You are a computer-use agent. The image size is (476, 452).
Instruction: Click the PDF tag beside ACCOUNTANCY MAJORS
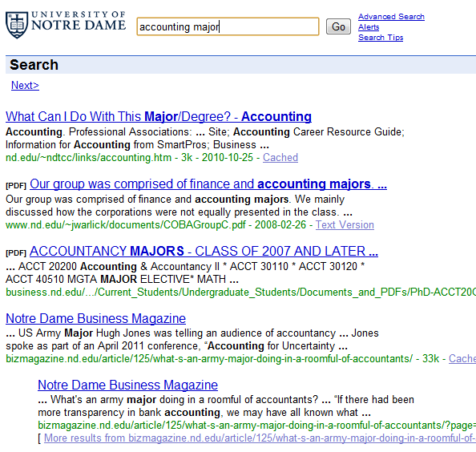pyautogui.click(x=16, y=253)
